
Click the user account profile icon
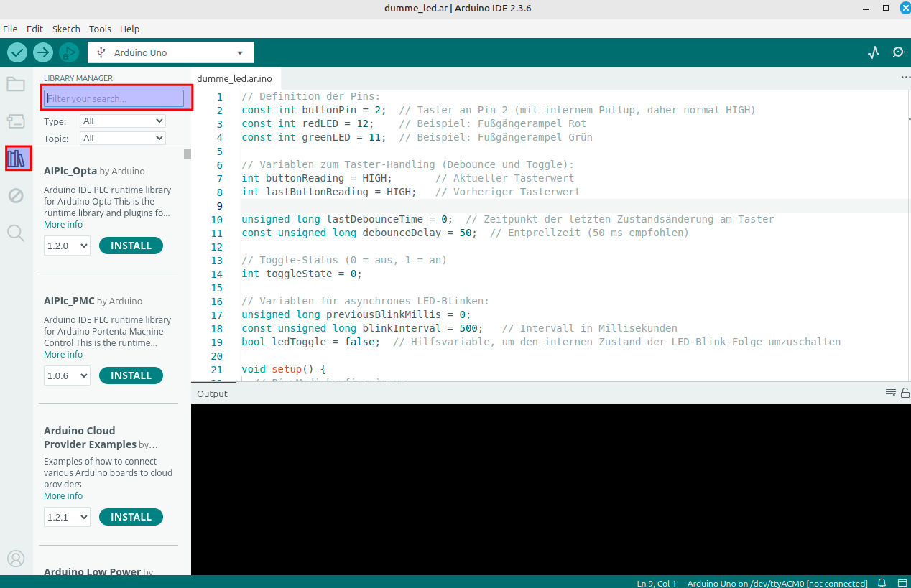pyautogui.click(x=16, y=559)
